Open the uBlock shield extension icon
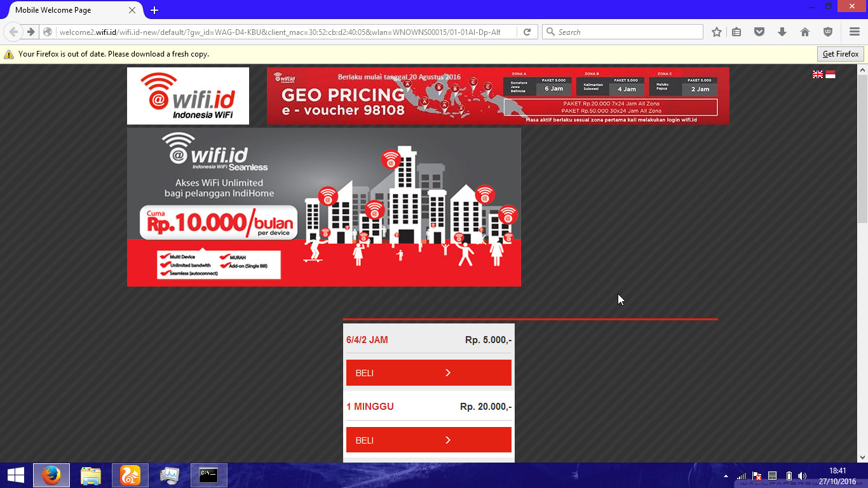This screenshot has width=868, height=488. (828, 32)
